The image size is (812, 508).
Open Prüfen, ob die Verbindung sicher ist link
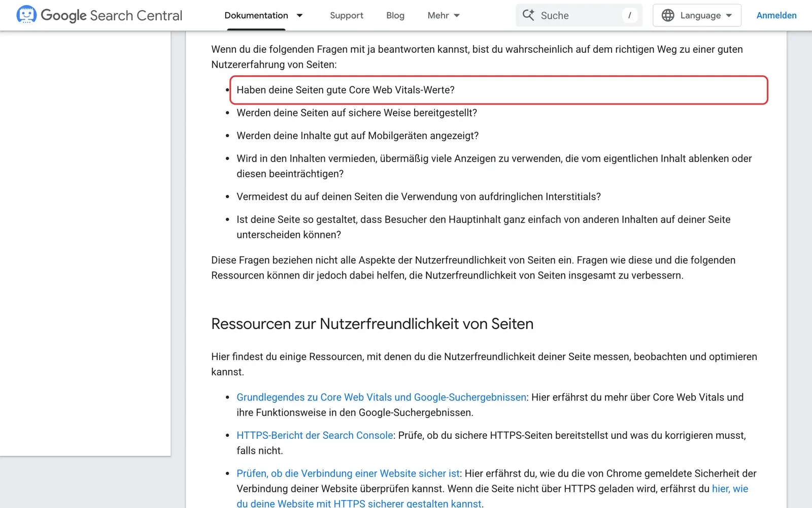click(348, 473)
